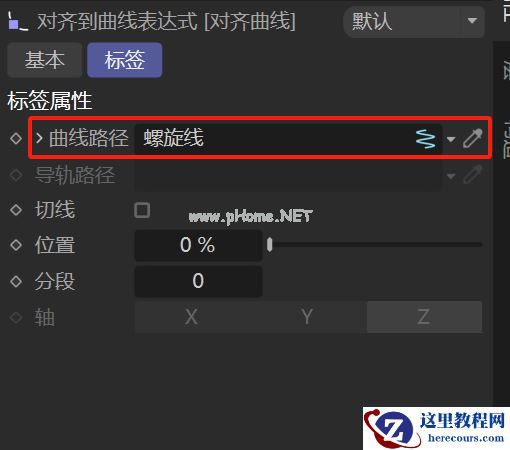510x450 pixels.
Task: Open the 默认 mode dropdown
Action: coord(414,21)
